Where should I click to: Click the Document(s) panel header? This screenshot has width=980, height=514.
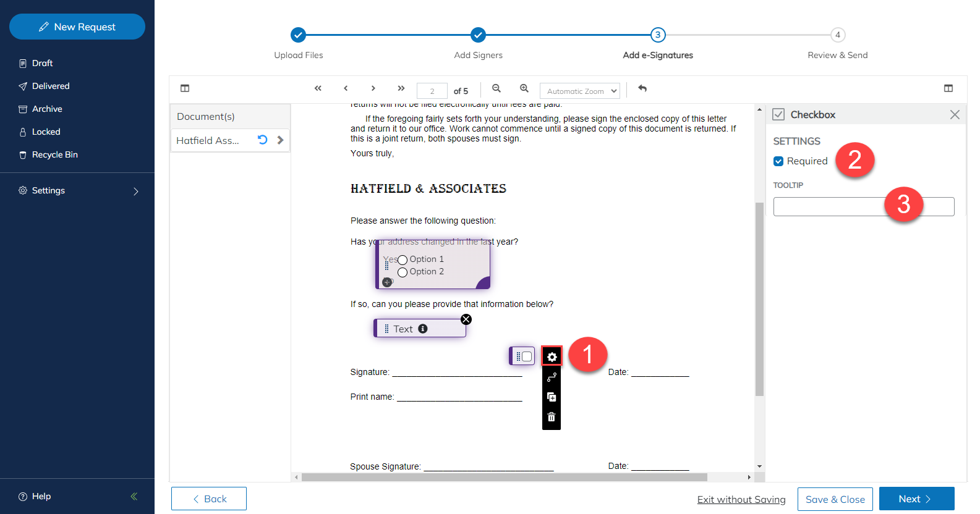[x=230, y=116]
